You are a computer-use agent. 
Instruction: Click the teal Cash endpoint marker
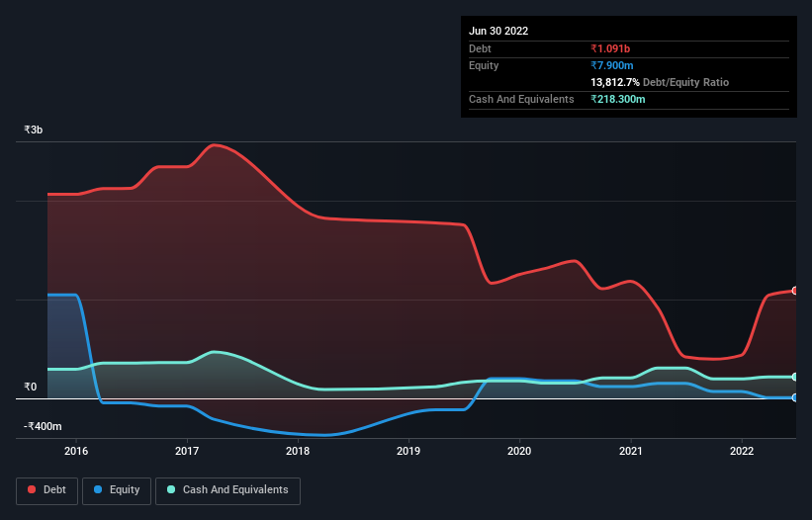795,377
